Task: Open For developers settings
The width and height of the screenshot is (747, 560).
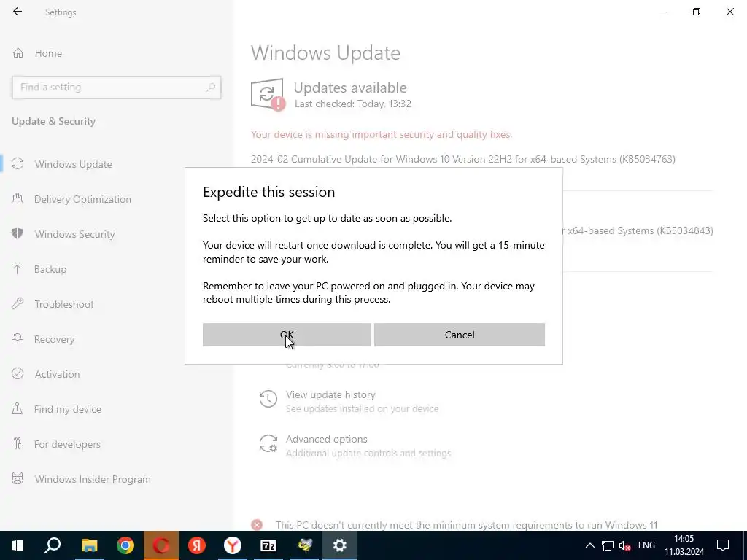Action: [67, 444]
